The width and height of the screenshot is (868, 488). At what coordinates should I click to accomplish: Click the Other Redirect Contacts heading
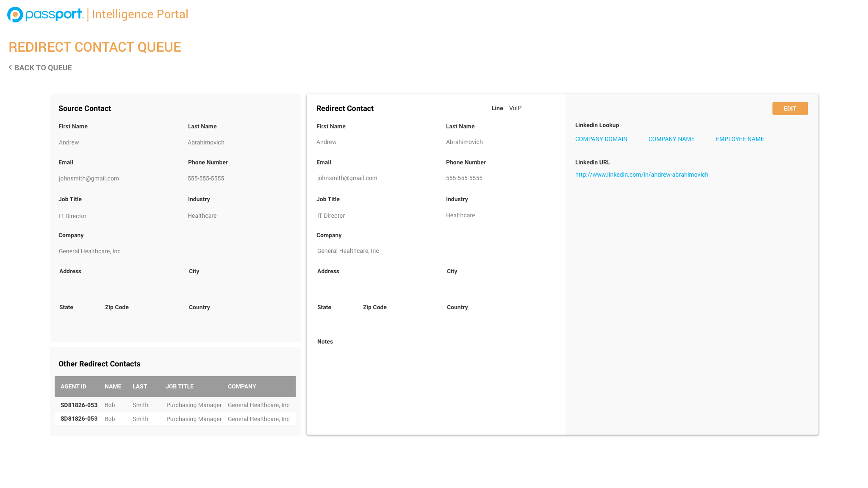99,364
